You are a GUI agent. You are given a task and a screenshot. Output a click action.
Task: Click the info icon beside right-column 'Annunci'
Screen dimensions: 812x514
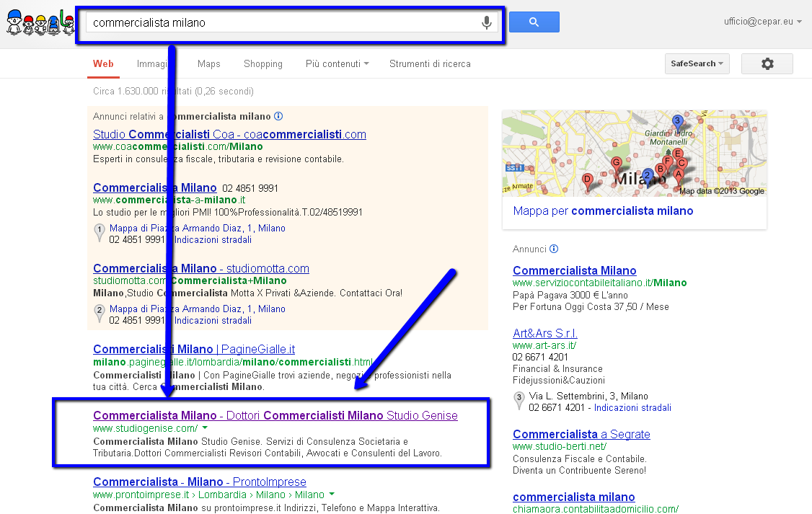pyautogui.click(x=554, y=249)
